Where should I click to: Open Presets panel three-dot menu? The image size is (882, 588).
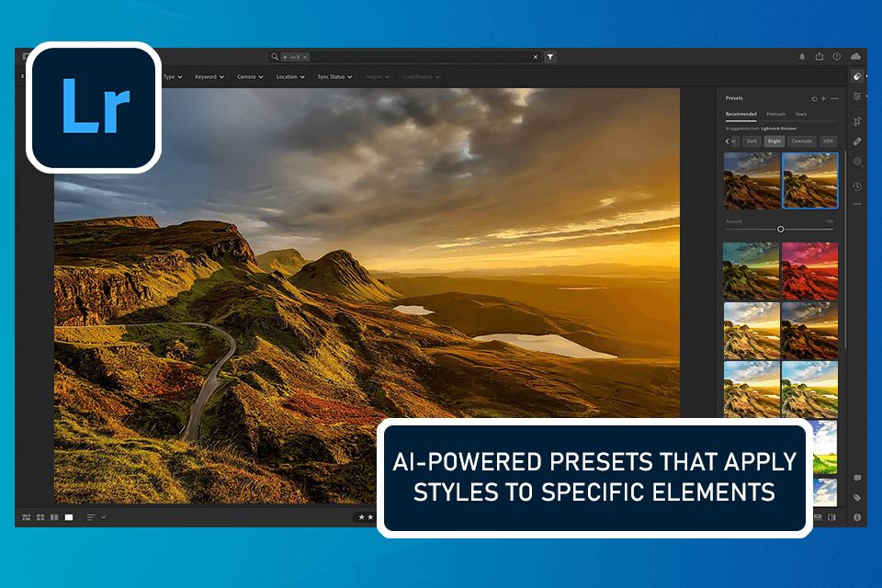tap(834, 98)
